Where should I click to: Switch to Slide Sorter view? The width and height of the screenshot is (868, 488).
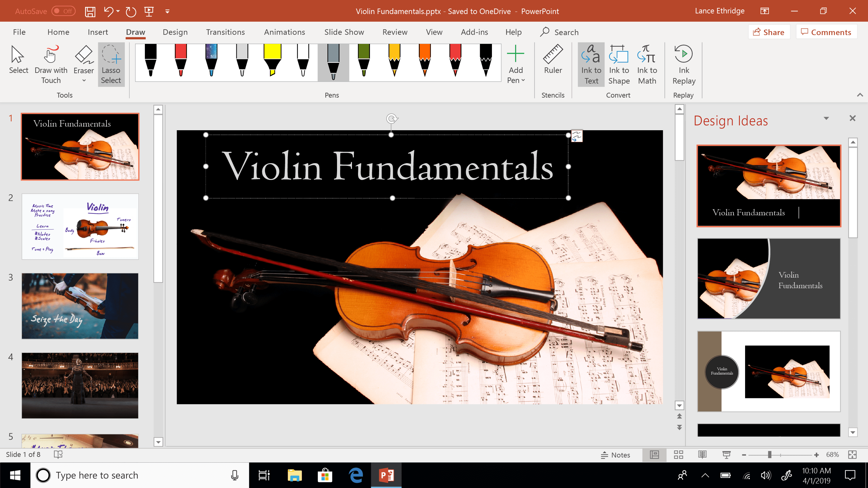coord(678,455)
